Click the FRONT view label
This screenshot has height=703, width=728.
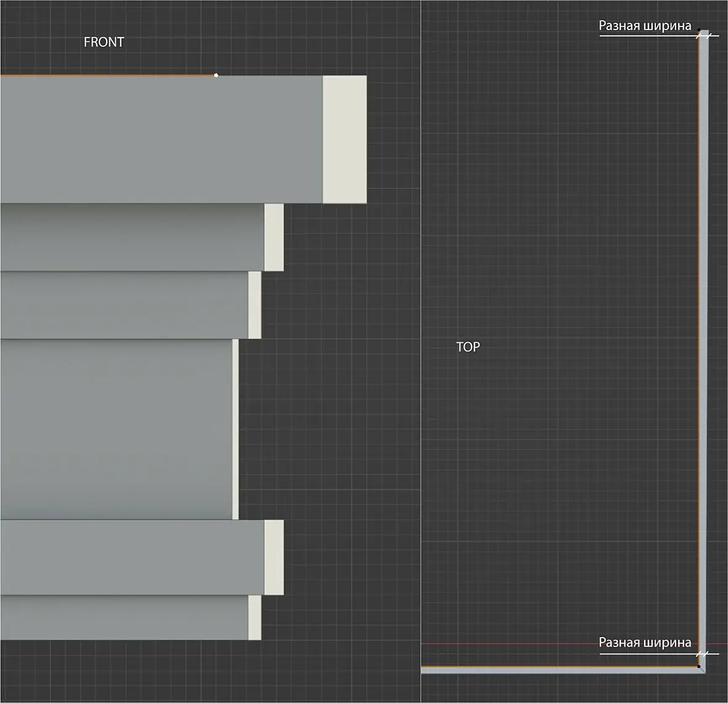point(104,42)
